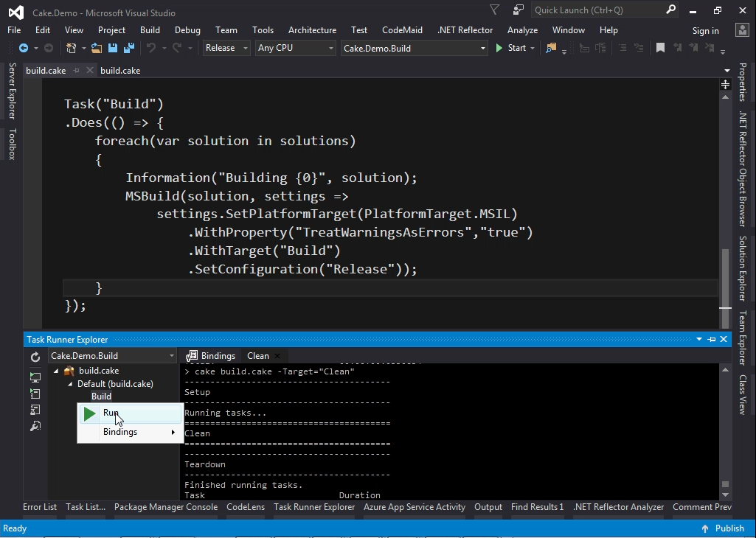The height and width of the screenshot is (538, 756).
Task: Open the Cake.Demo.Build startup project dropdown
Action: pyautogui.click(x=482, y=48)
